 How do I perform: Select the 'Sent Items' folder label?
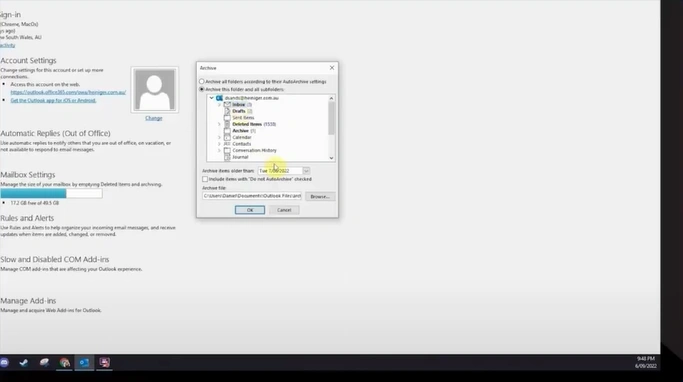click(243, 118)
